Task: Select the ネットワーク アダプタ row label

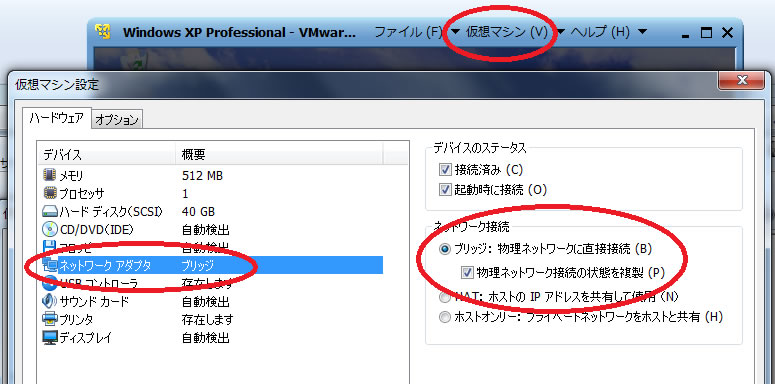Action: 105,265
